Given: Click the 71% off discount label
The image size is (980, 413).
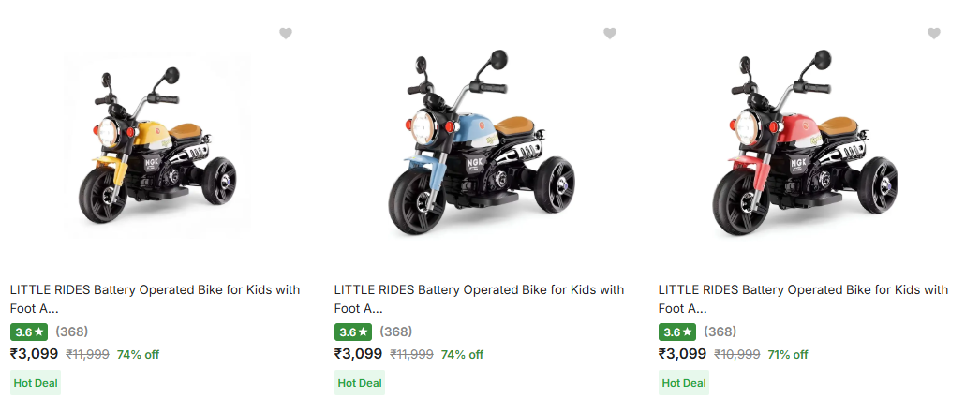Looking at the screenshot, I should [788, 355].
